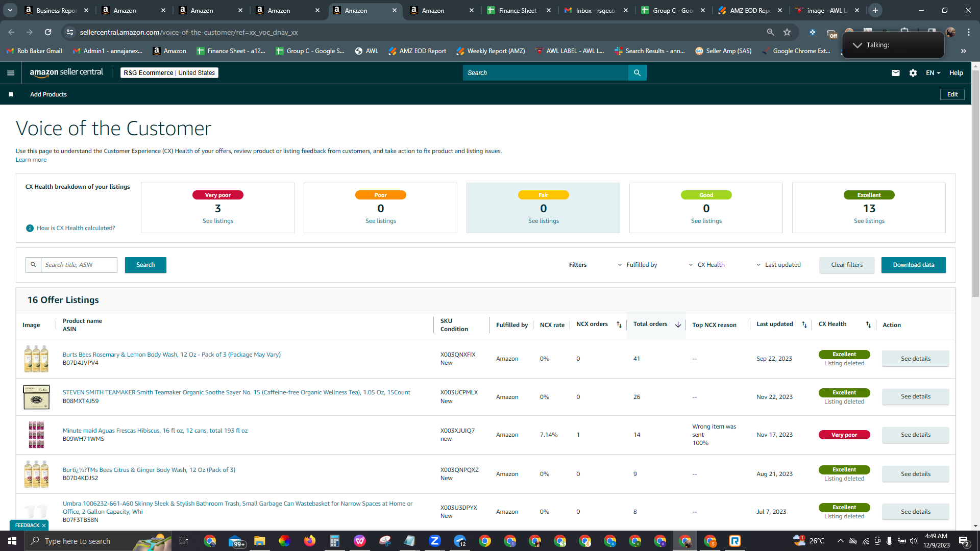Open Zoom from the taskbar

point(435,541)
